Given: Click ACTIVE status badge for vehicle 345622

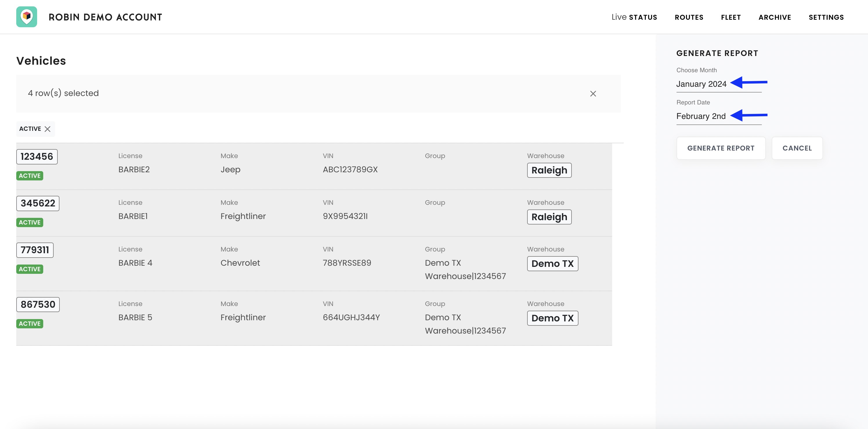Looking at the screenshot, I should pyautogui.click(x=30, y=222).
